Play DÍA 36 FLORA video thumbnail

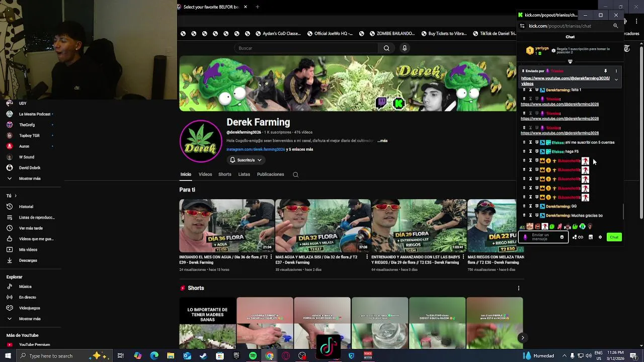coord(227,226)
